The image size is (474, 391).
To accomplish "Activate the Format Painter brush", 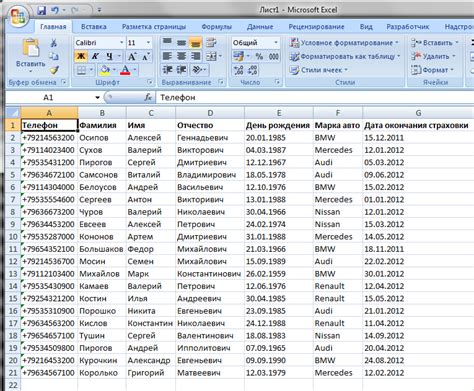I will pyautogui.click(x=54, y=70).
